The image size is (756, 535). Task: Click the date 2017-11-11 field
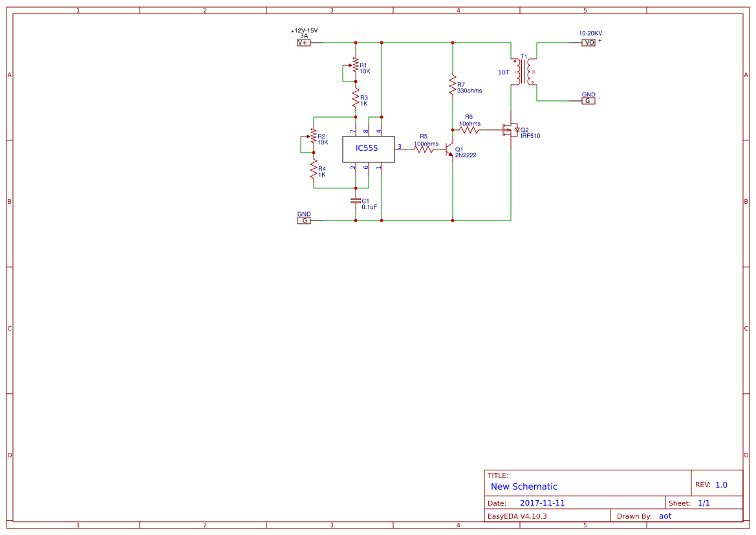(x=543, y=502)
